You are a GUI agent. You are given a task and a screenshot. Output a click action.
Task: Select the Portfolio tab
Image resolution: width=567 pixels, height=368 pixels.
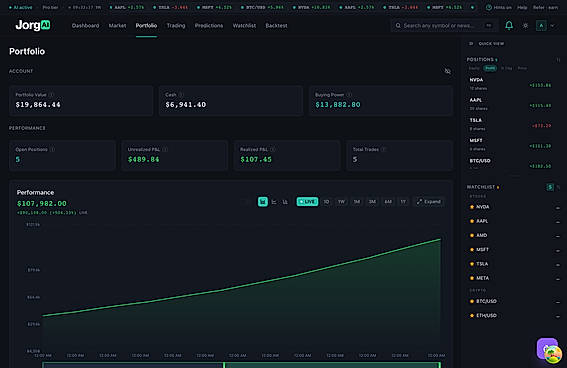(x=146, y=26)
